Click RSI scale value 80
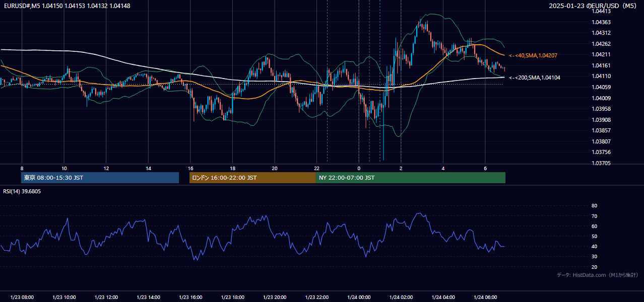This screenshot has height=302, width=644. pyautogui.click(x=594, y=206)
